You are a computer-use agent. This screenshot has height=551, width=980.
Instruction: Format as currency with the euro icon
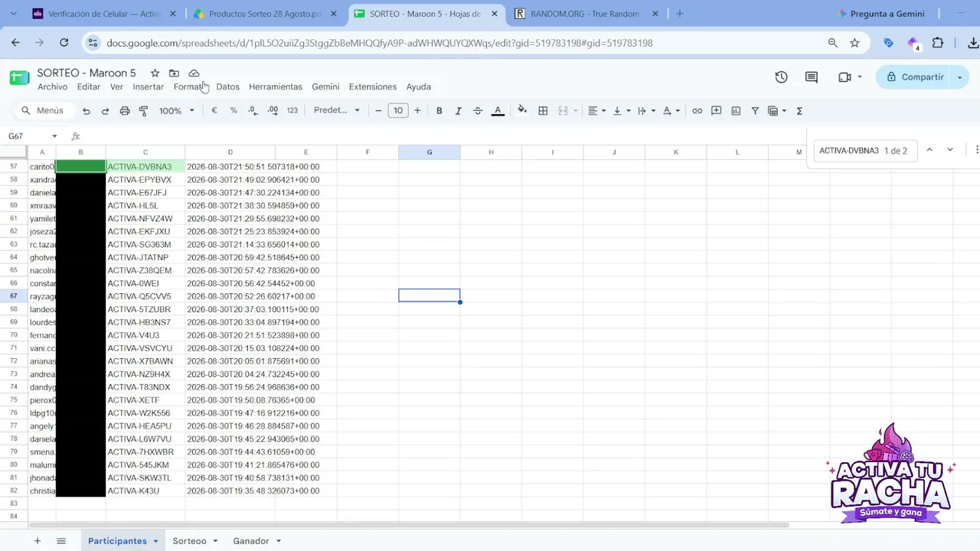click(x=214, y=111)
